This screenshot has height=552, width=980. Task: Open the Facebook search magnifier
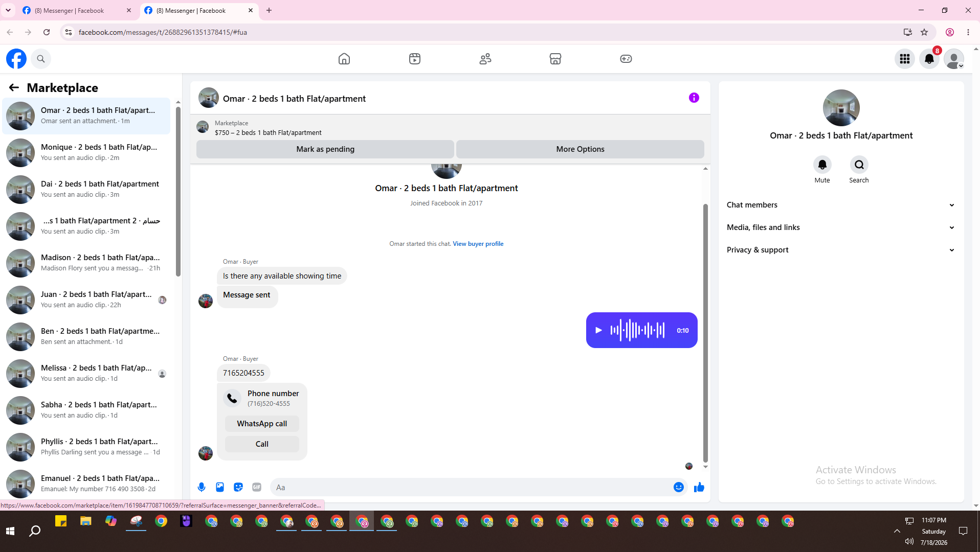[x=41, y=59]
